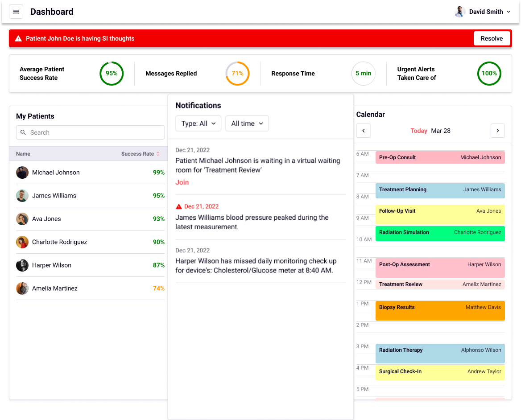Click the red alert icon on blood pressure notification

pyautogui.click(x=179, y=206)
